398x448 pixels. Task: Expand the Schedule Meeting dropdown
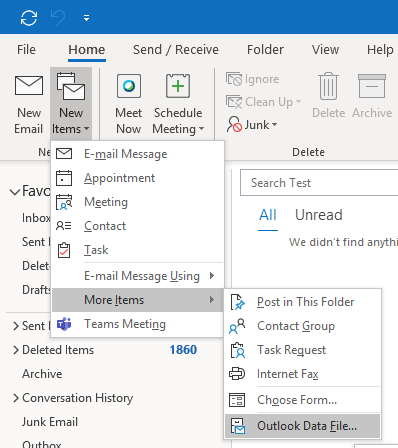[x=178, y=129]
